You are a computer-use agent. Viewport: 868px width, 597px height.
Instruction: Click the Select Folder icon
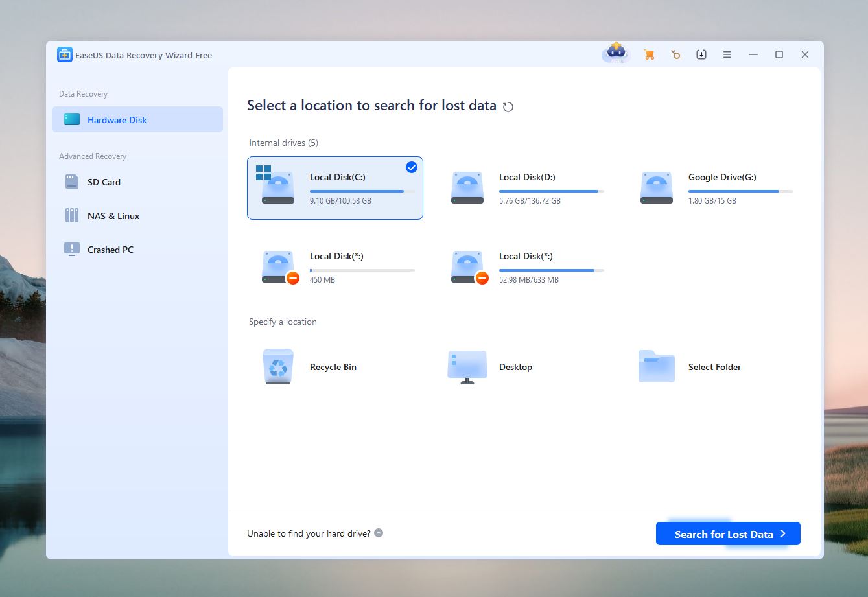656,366
